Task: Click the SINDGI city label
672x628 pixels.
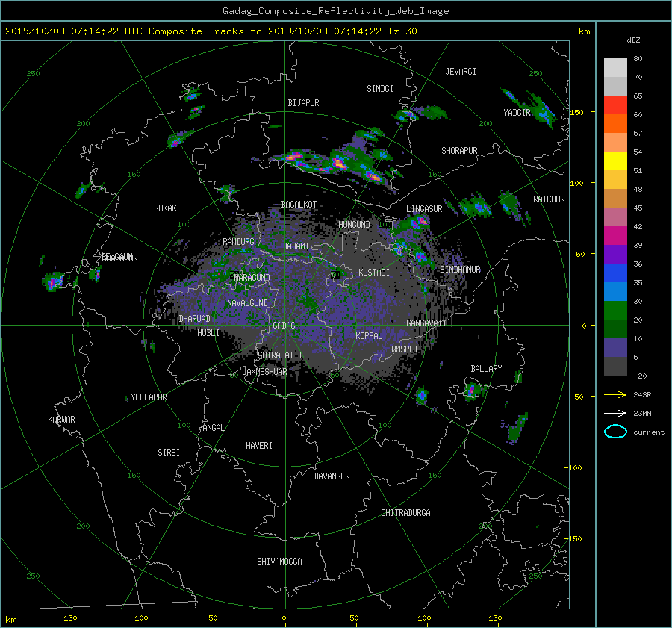Action: [x=380, y=89]
